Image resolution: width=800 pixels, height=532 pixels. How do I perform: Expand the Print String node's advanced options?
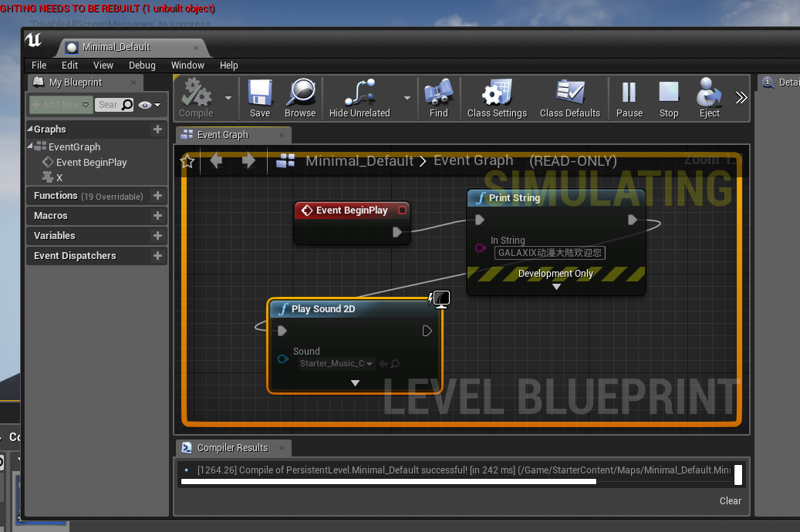(x=556, y=287)
